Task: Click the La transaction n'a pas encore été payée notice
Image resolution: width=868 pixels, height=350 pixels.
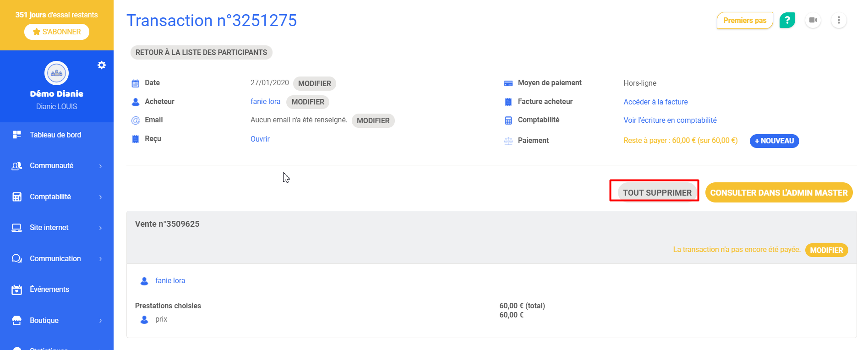Action: tap(737, 249)
